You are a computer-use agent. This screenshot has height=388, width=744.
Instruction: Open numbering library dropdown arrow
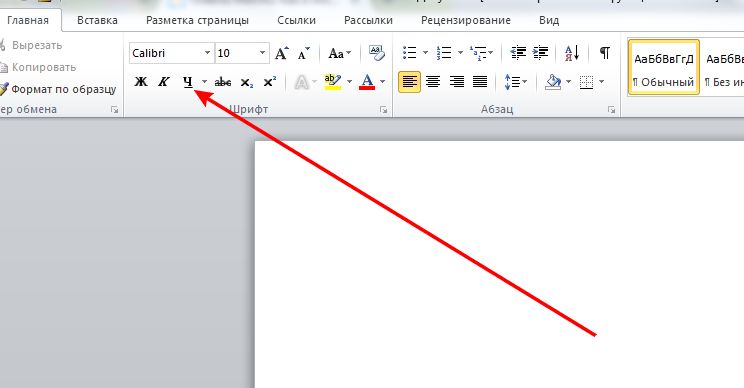(x=460, y=53)
